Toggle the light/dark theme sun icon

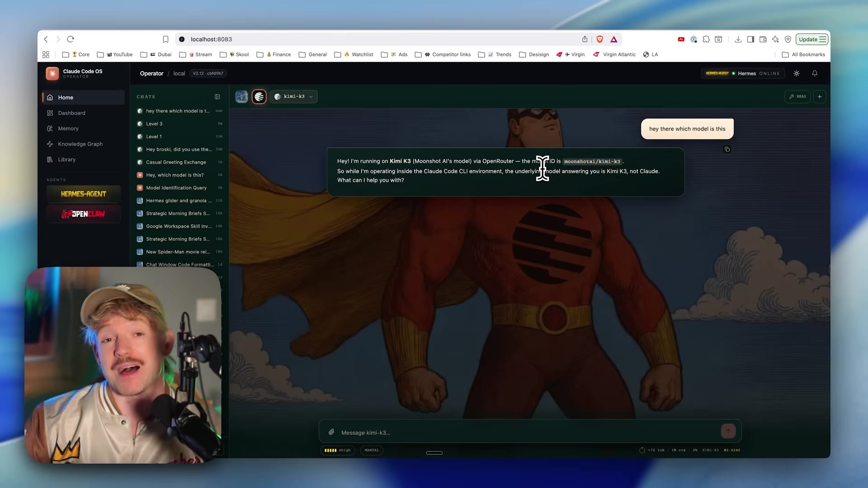797,73
